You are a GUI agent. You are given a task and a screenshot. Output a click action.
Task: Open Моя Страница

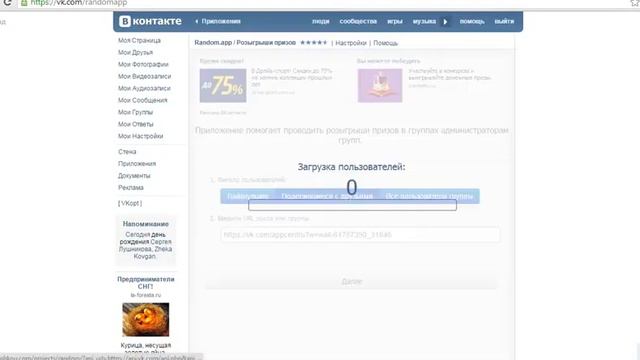[139, 40]
